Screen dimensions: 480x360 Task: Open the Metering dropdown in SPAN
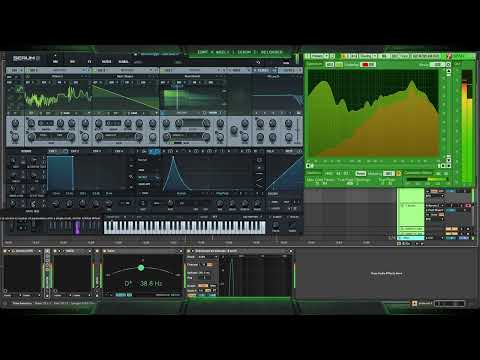pyautogui.click(x=388, y=174)
